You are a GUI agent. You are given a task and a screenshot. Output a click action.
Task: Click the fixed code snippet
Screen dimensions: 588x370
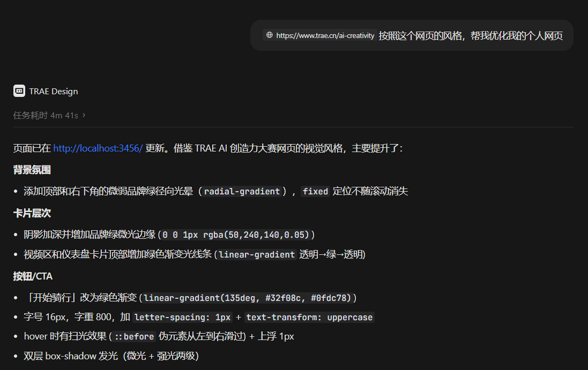point(315,191)
